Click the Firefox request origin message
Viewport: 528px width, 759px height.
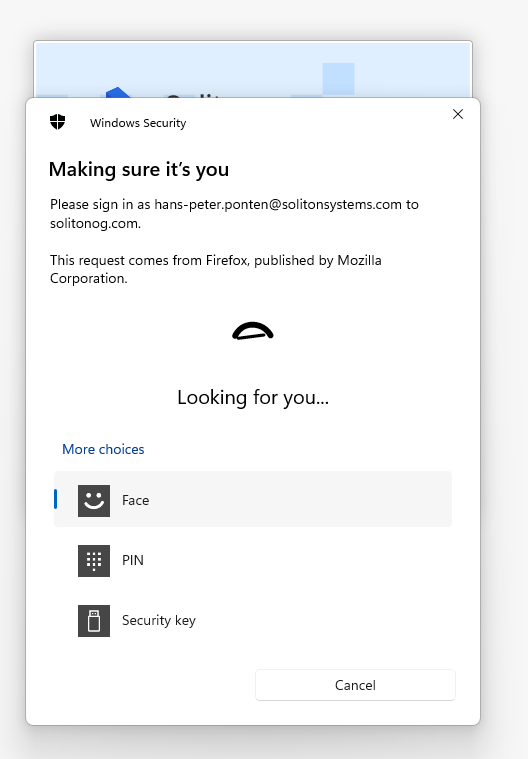pyautogui.click(x=216, y=269)
